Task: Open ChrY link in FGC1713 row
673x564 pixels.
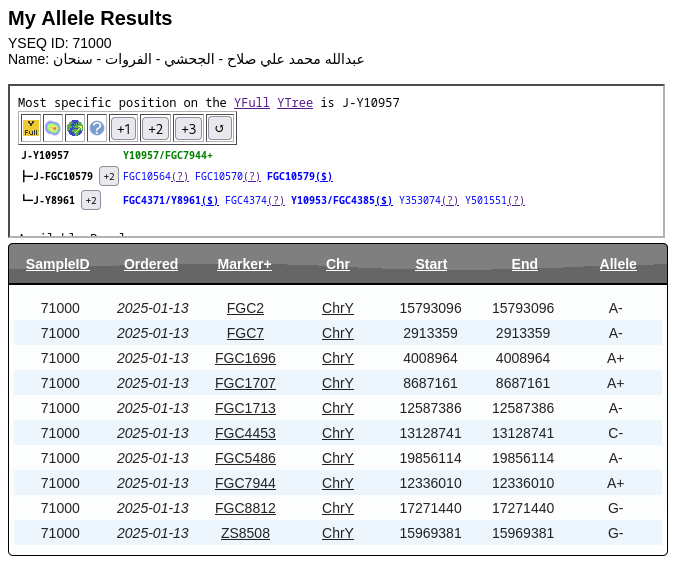Action: coord(338,408)
